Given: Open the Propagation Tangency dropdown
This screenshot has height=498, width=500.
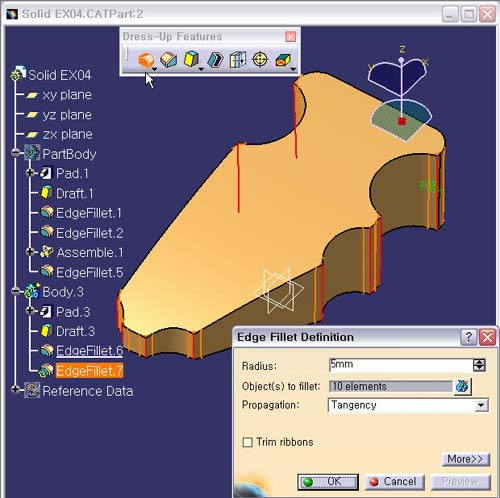Looking at the screenshot, I should coord(409,405).
